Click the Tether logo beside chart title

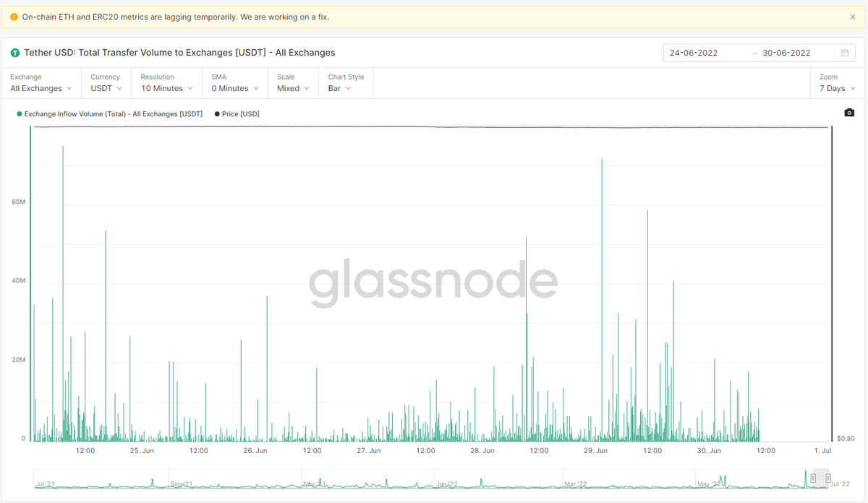tap(14, 53)
